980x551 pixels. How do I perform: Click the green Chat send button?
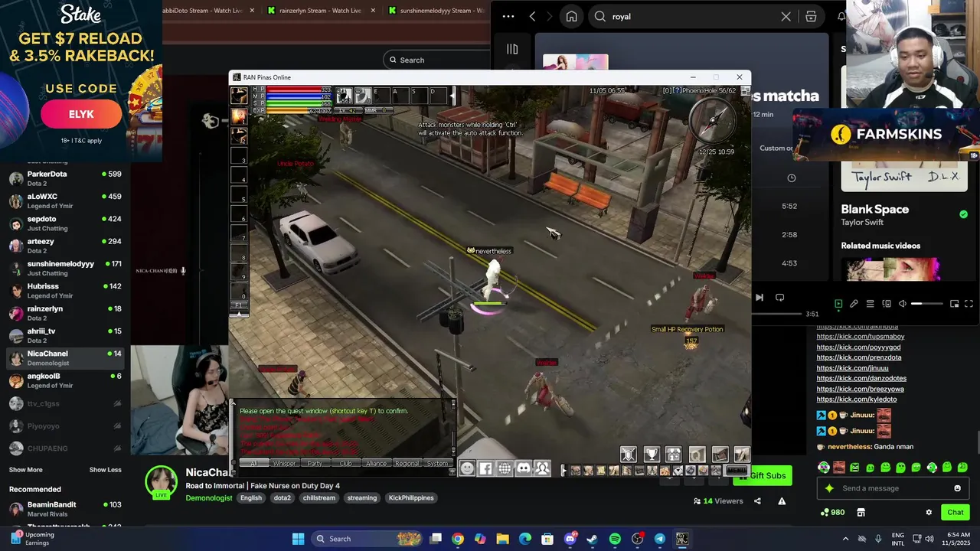coord(955,512)
